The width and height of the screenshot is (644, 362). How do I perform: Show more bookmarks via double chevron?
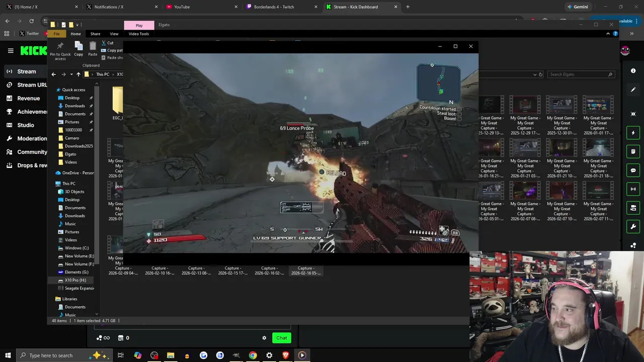pyautogui.click(x=631, y=34)
